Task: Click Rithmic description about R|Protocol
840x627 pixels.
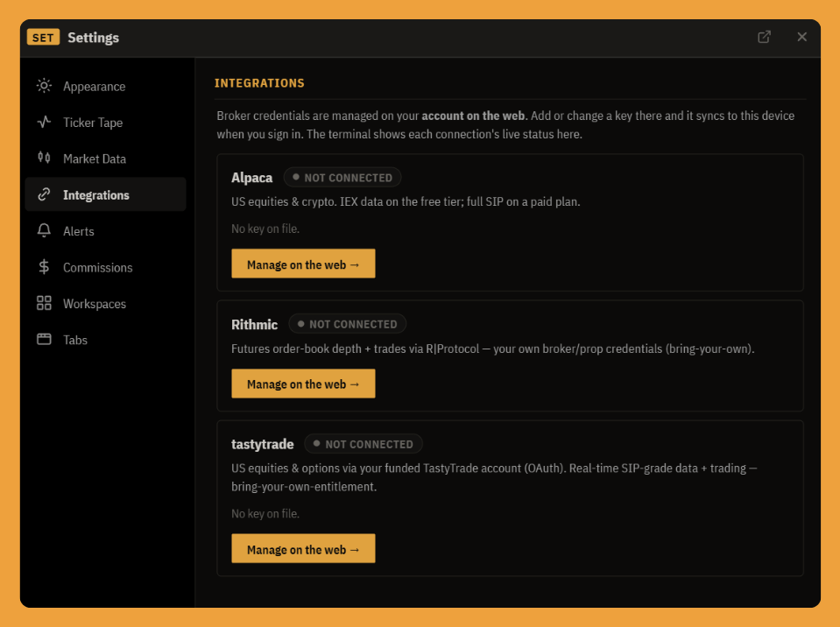Action: (493, 349)
